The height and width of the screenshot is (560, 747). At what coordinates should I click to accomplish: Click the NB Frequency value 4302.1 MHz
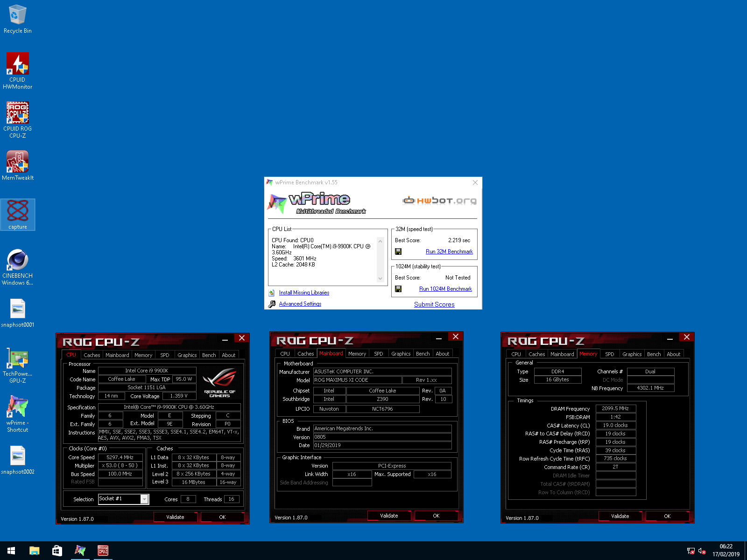[x=651, y=388]
